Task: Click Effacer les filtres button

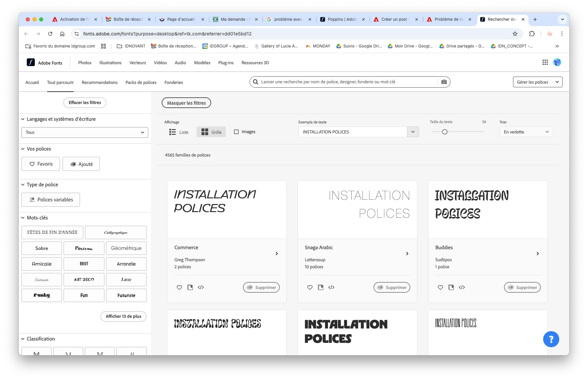Action: tap(85, 103)
